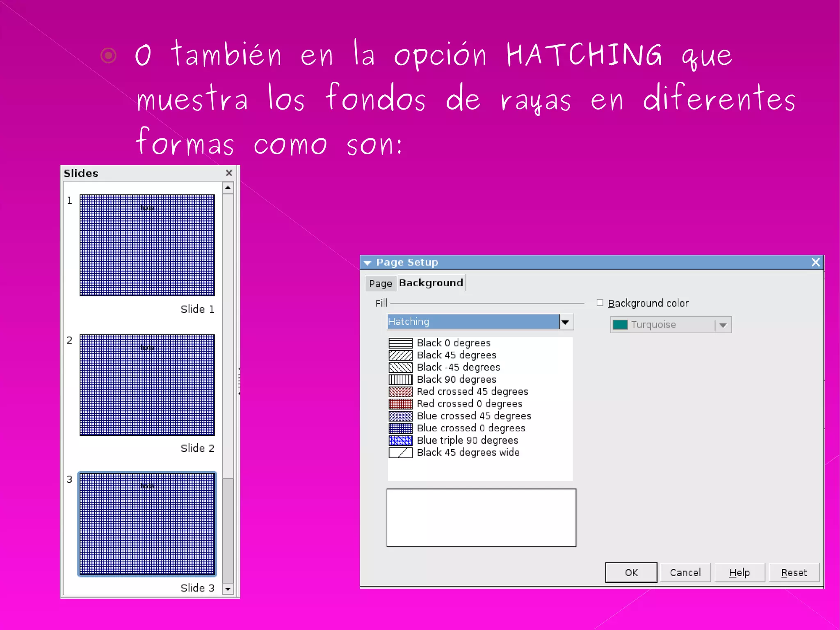
Task: Click the Reset button
Action: pyautogui.click(x=794, y=573)
